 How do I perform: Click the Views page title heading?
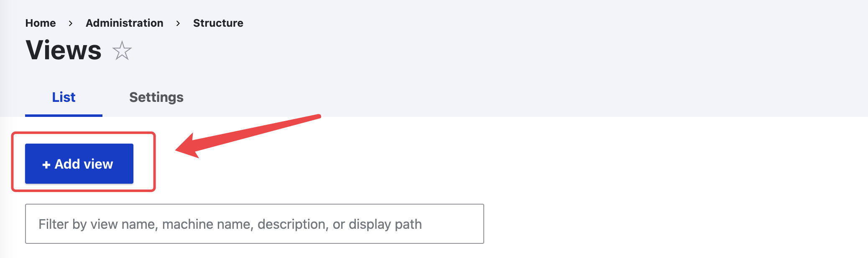click(x=64, y=50)
